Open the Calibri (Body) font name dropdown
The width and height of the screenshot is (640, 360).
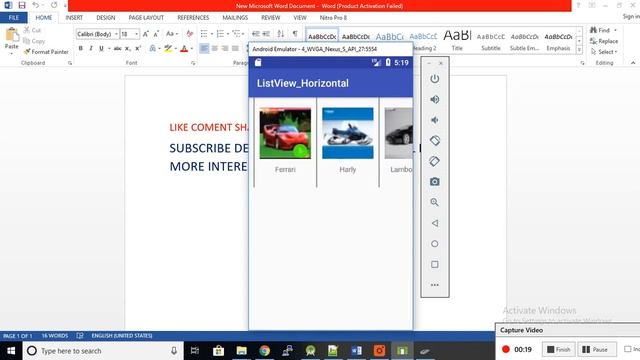(x=116, y=34)
